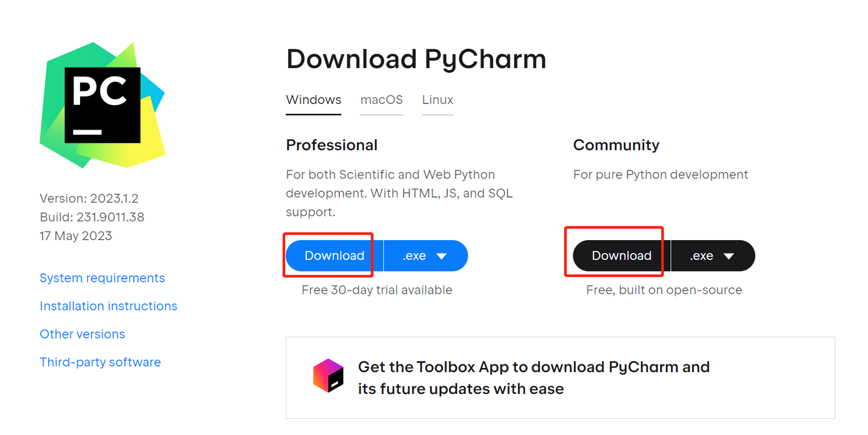868x435 pixels.
Task: Open the Third-party software page
Action: coord(100,361)
